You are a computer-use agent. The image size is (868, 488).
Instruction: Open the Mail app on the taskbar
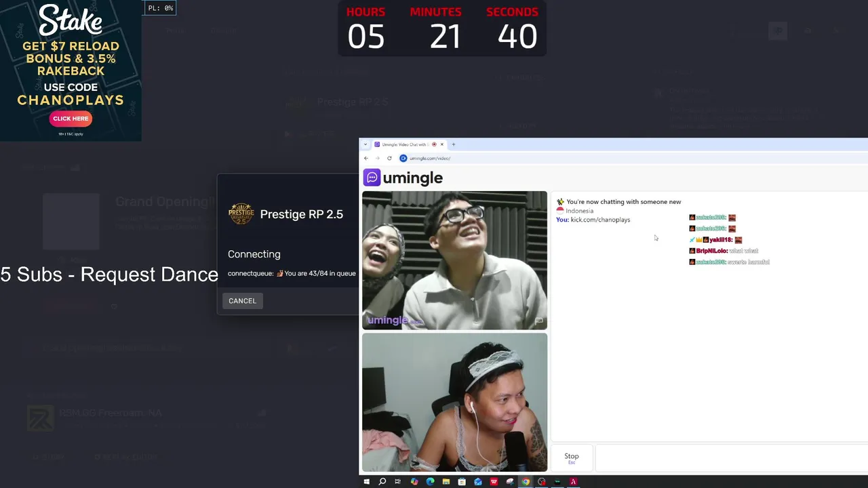pyautogui.click(x=478, y=482)
